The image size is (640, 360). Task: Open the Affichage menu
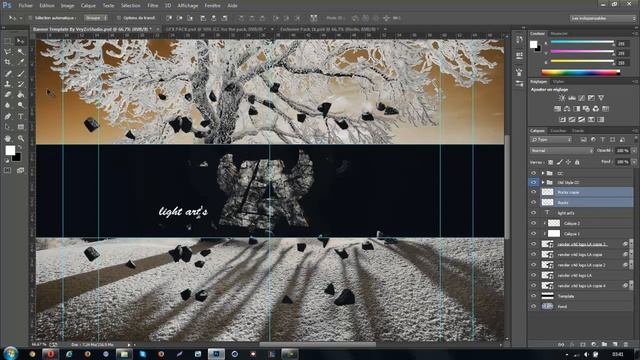pyautogui.click(x=188, y=5)
